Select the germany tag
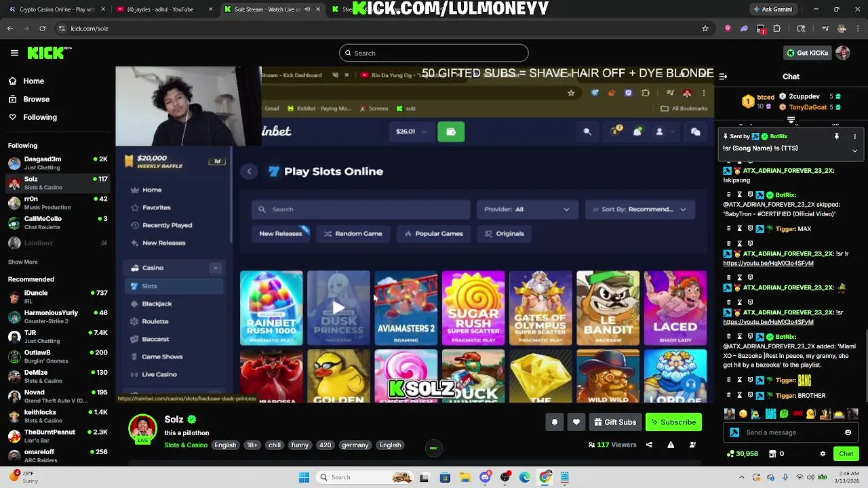This screenshot has width=868, height=488. pos(355,445)
